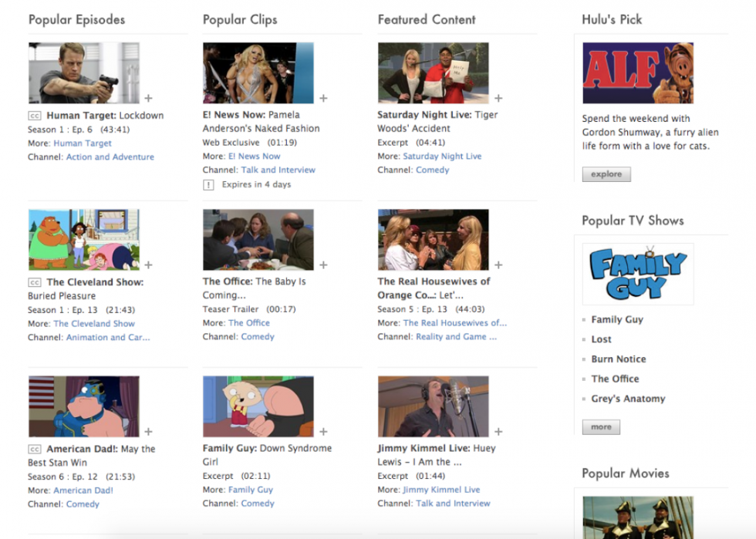Open The Office: The Baby Is Coming title
The width and height of the screenshot is (756, 539).
[x=254, y=288]
